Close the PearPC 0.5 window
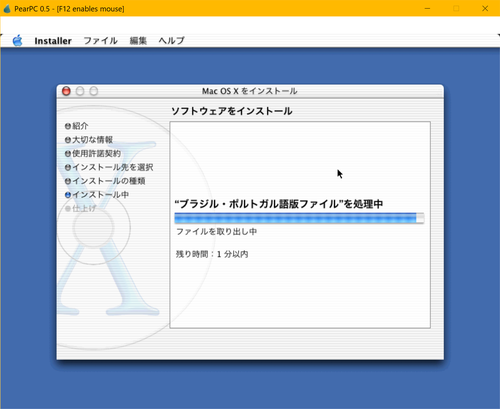 pyautogui.click(x=485, y=9)
